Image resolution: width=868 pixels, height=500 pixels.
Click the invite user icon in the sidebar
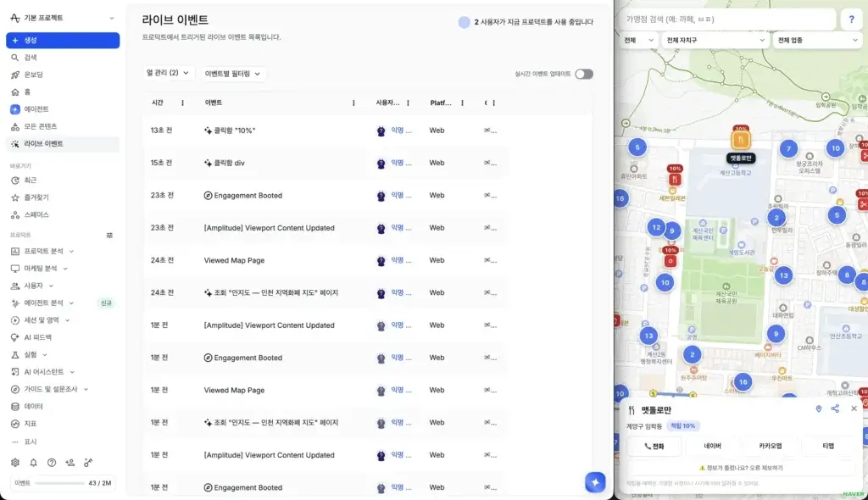[x=70, y=463]
